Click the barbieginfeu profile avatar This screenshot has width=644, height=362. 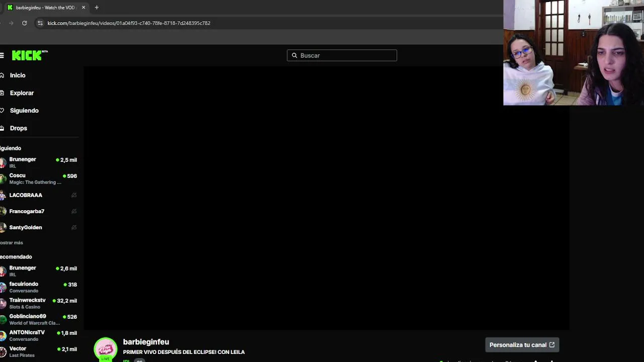coord(106,349)
